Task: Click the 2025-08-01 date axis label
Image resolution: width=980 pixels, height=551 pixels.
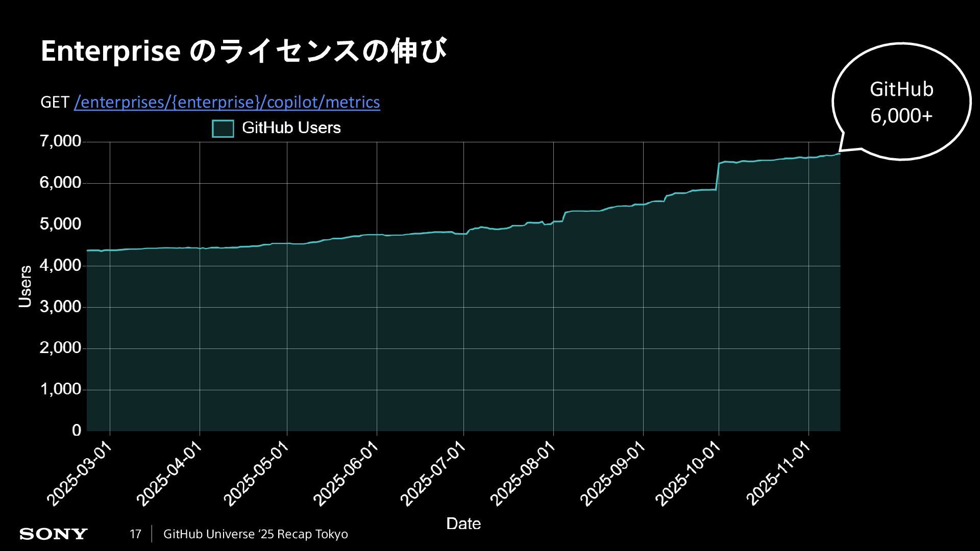Action: click(x=523, y=474)
